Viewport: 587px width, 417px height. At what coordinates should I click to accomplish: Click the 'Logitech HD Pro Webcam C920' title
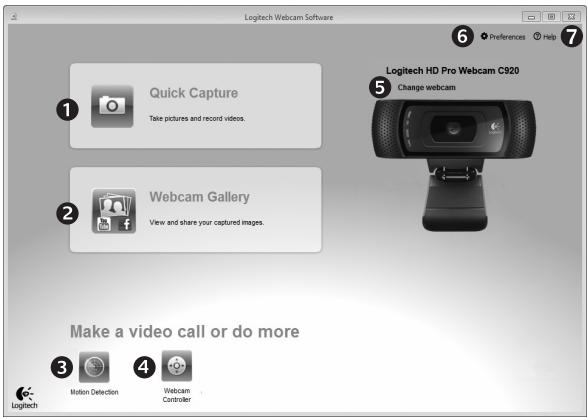click(x=452, y=70)
